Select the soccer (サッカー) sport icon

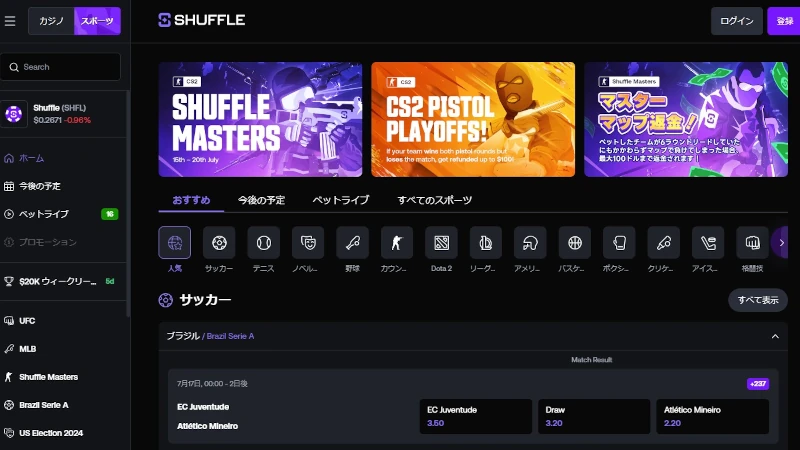click(219, 242)
